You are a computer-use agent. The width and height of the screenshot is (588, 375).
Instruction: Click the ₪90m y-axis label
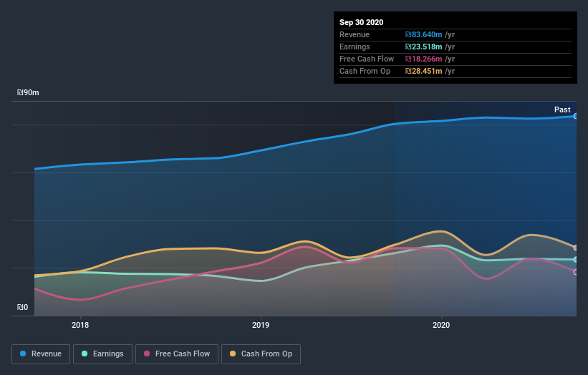click(x=28, y=92)
